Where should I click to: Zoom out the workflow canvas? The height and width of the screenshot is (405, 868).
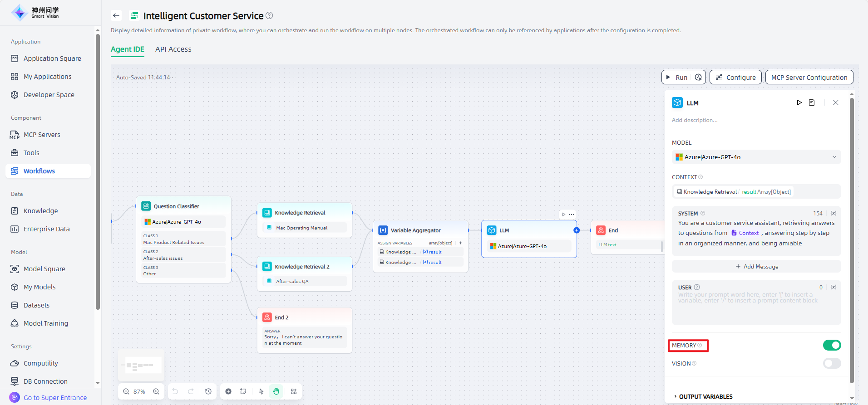[126, 391]
